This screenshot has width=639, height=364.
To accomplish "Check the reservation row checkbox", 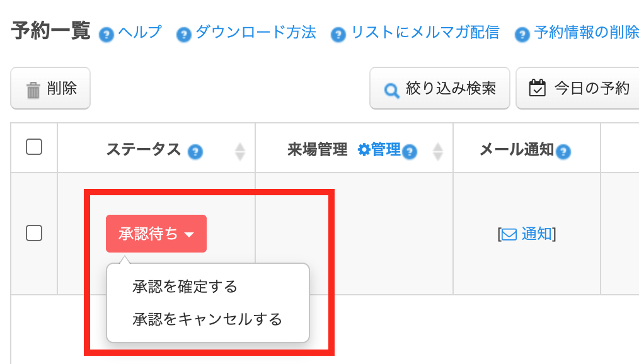I will tap(34, 233).
